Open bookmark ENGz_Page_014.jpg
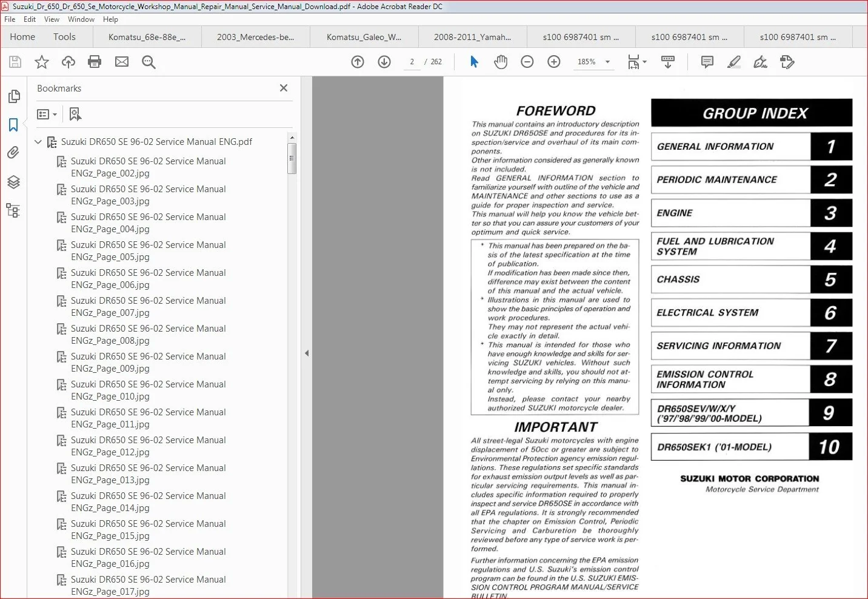The width and height of the screenshot is (868, 599). click(148, 502)
